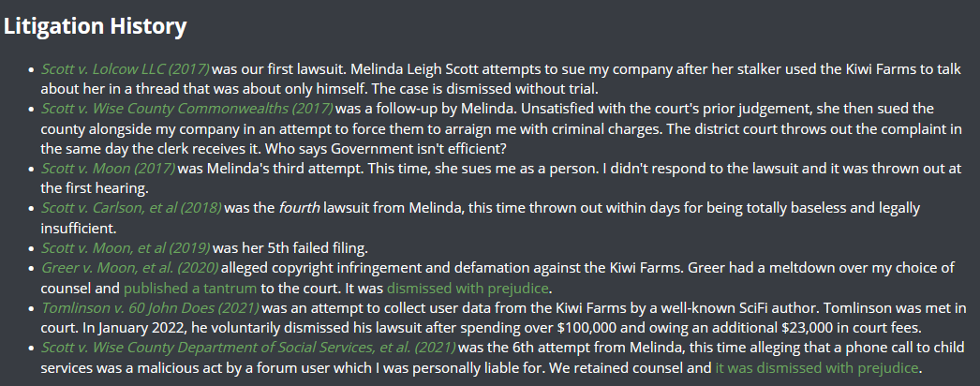Click the bullet point before Scott v. Moon (2017)
This screenshot has width=980, height=386.
click(x=31, y=170)
